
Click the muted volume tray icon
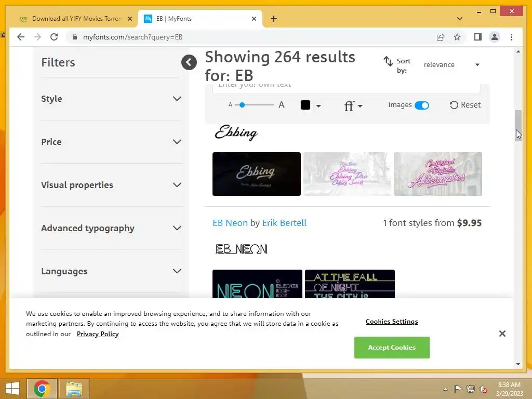coord(483,389)
